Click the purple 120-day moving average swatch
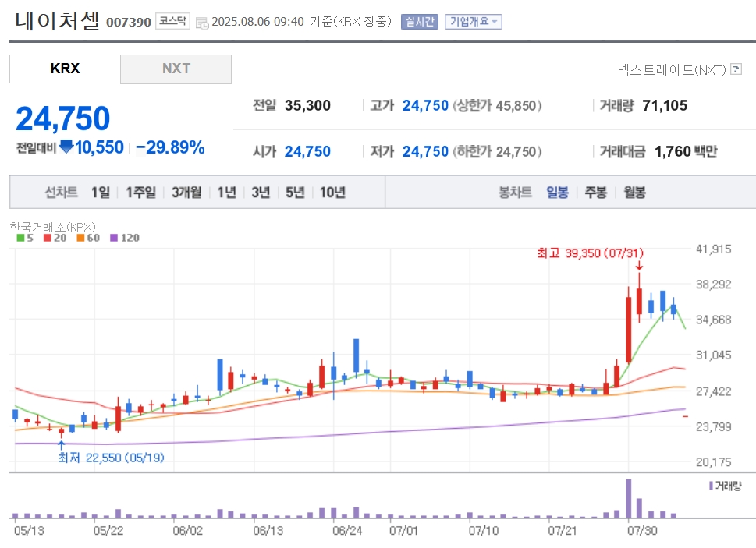 pos(114,238)
